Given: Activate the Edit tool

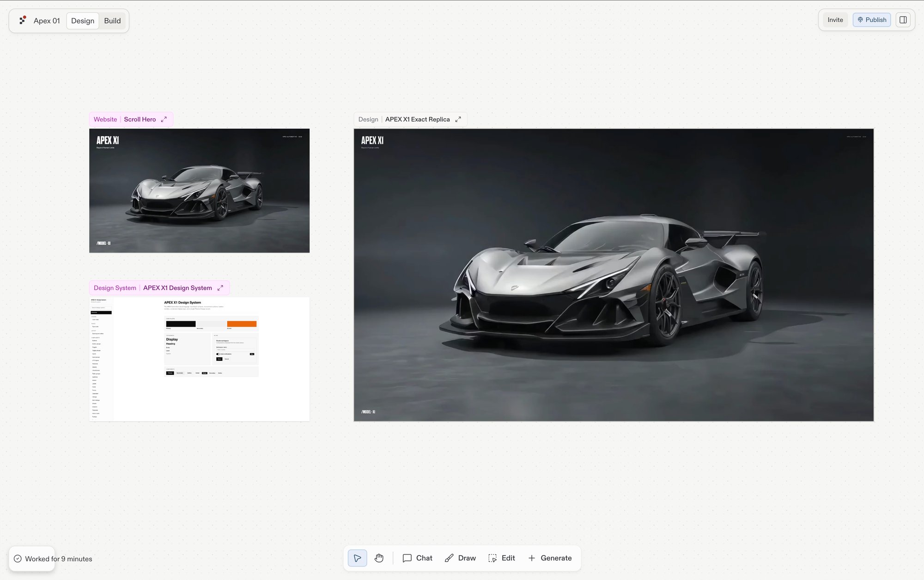Looking at the screenshot, I should (x=502, y=558).
